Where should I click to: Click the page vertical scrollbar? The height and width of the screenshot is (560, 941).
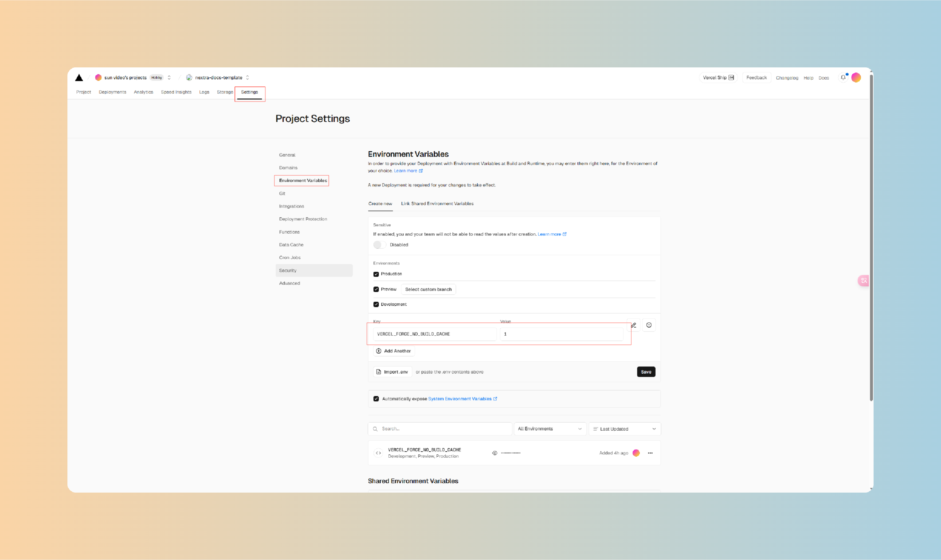coord(871,238)
